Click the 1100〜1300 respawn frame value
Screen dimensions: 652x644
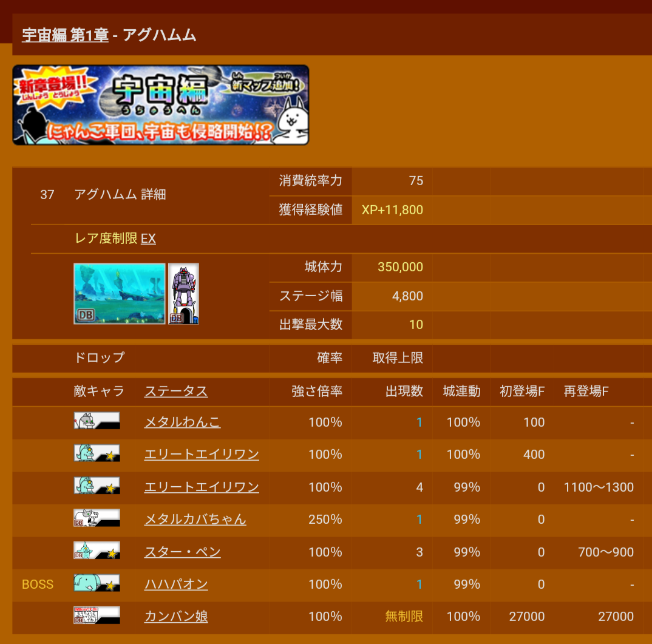(x=599, y=487)
